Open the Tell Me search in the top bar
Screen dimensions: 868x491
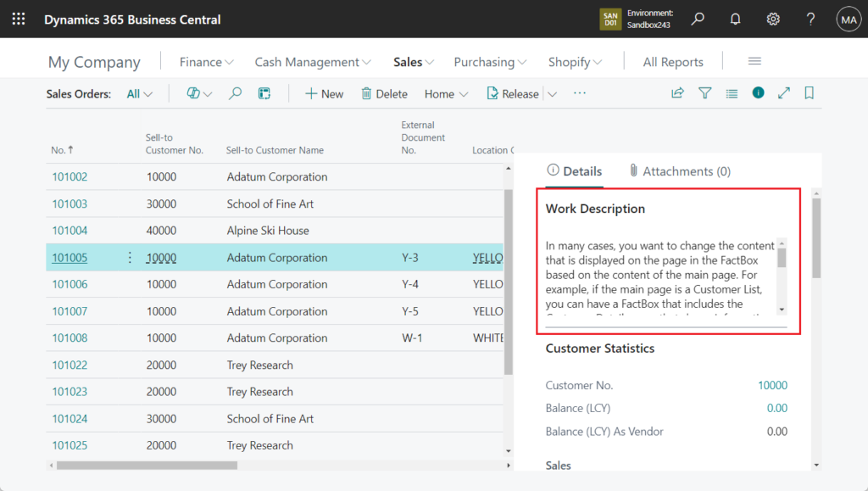click(x=697, y=19)
